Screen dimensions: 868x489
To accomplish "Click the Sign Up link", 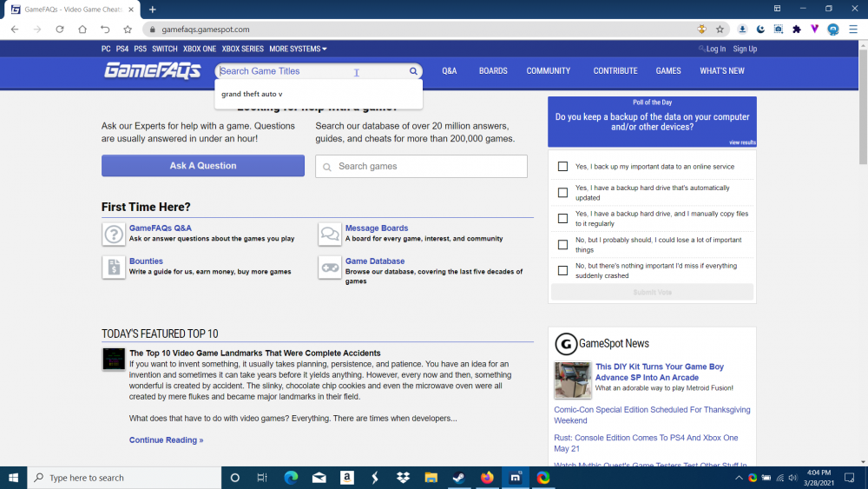I will pyautogui.click(x=745, y=49).
